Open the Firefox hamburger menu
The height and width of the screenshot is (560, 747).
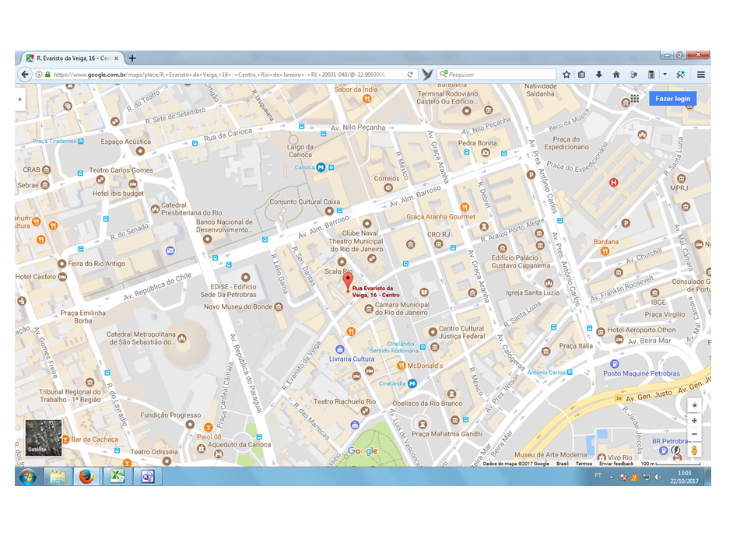(701, 75)
